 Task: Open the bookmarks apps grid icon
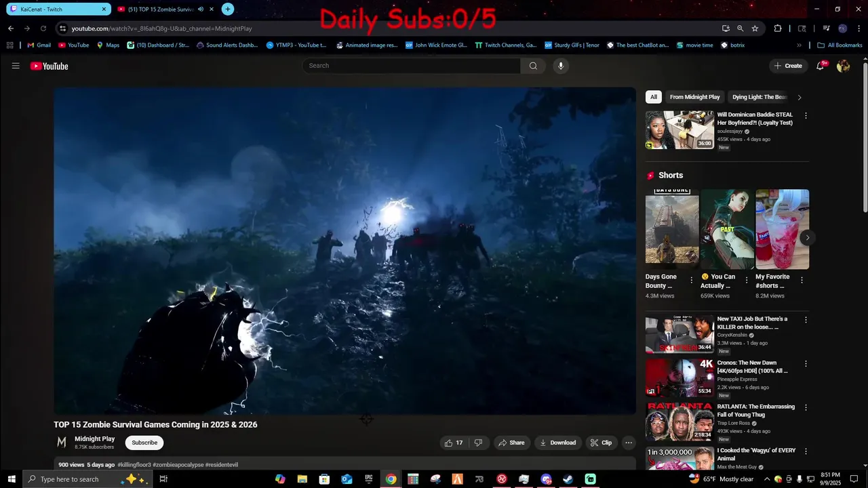coord(9,45)
